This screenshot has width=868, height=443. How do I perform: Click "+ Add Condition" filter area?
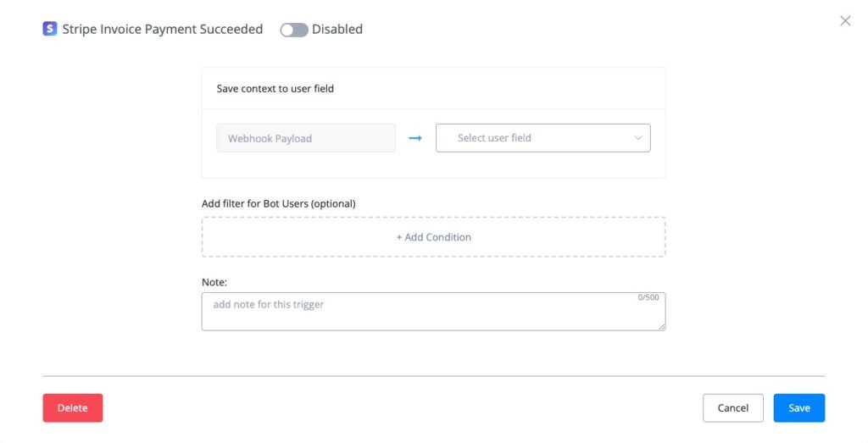433,237
